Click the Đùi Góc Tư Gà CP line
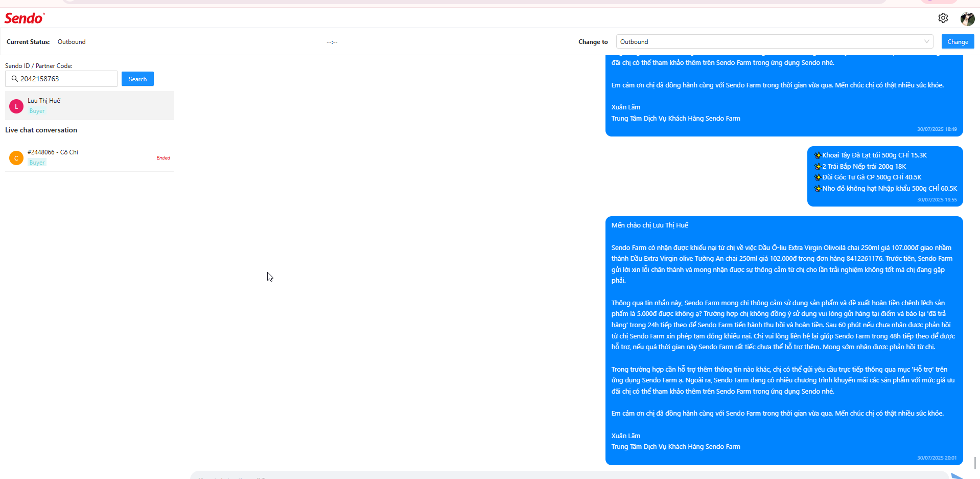The height and width of the screenshot is (479, 980). [868, 177]
